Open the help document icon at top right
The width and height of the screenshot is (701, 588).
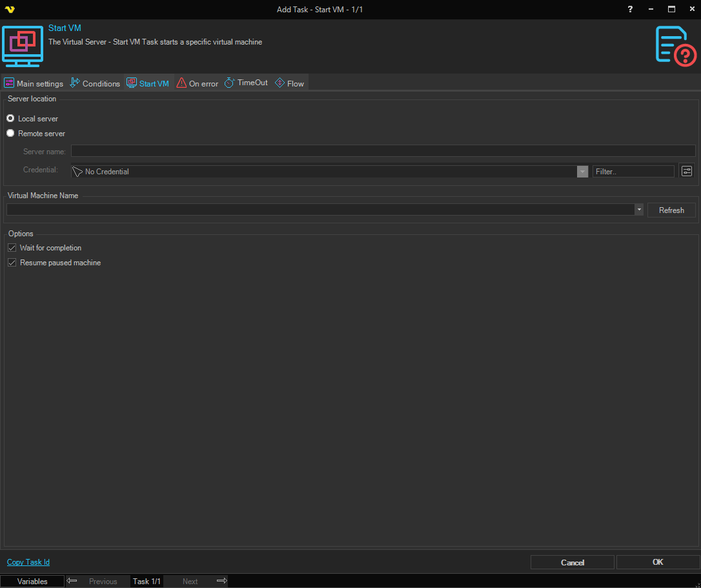click(x=675, y=46)
